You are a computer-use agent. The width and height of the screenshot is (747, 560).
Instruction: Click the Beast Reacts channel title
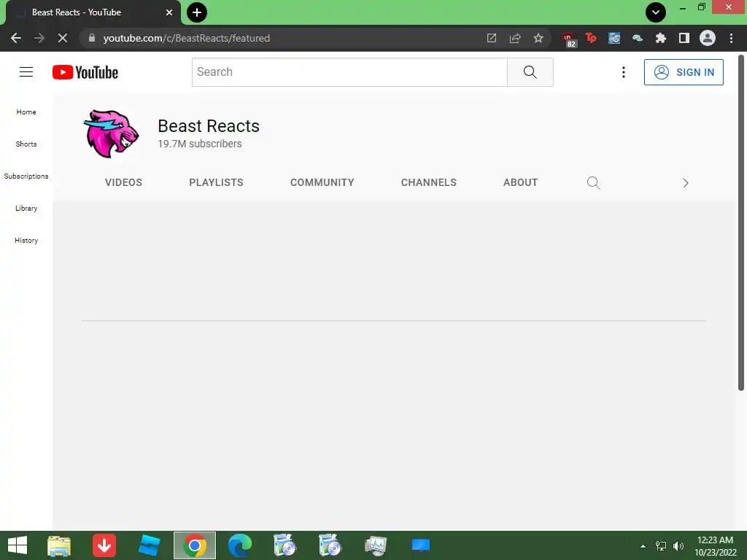pyautogui.click(x=209, y=126)
